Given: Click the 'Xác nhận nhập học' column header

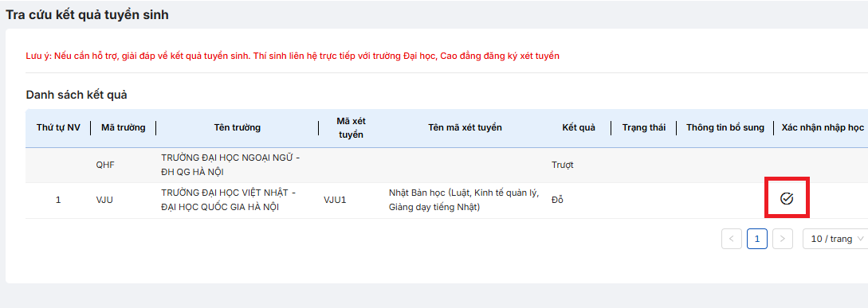Looking at the screenshot, I should 823,127.
